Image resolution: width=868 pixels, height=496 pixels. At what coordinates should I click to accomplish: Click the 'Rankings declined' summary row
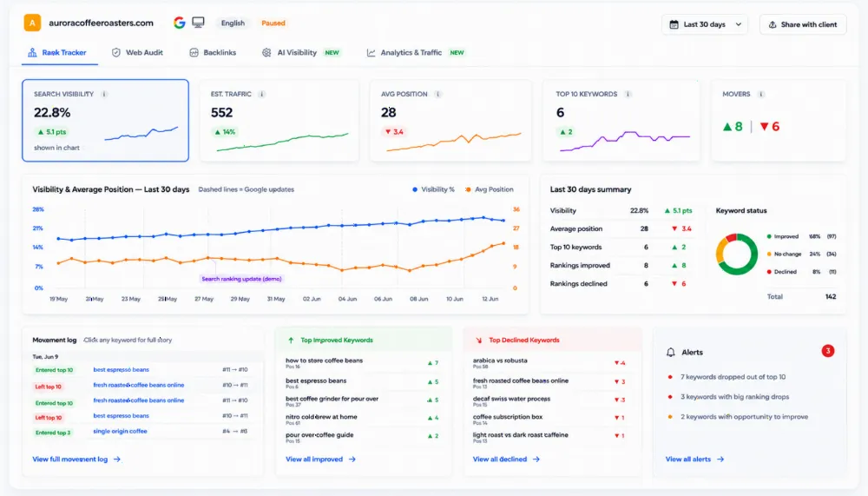pos(620,284)
